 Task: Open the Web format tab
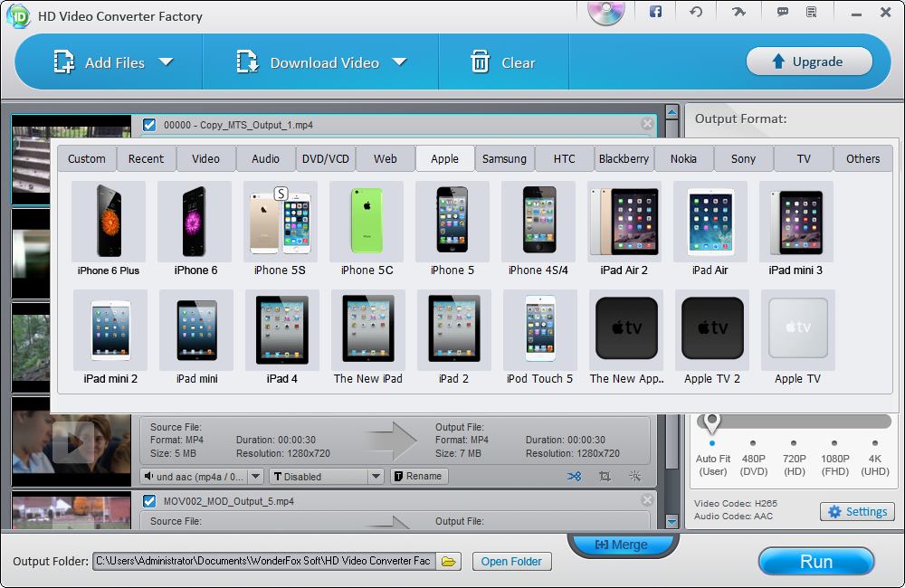point(385,158)
